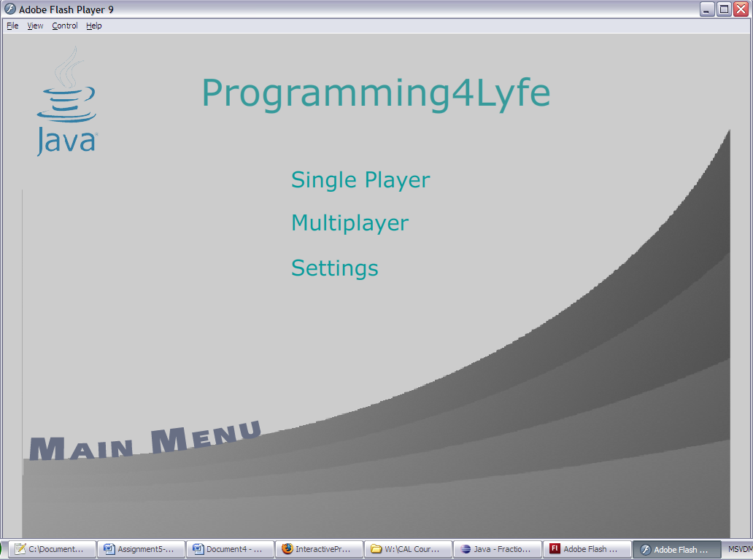This screenshot has width=753, height=560.
Task: Open the Help menu
Action: click(x=94, y=26)
